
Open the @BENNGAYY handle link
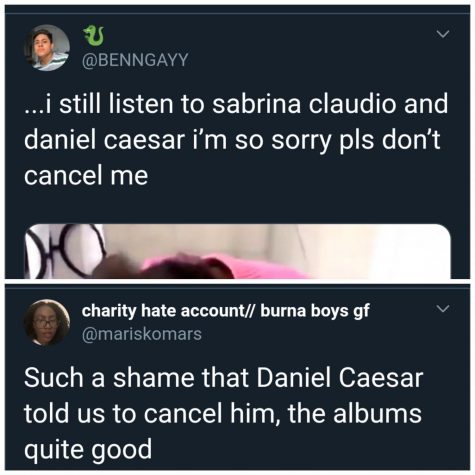(135, 60)
